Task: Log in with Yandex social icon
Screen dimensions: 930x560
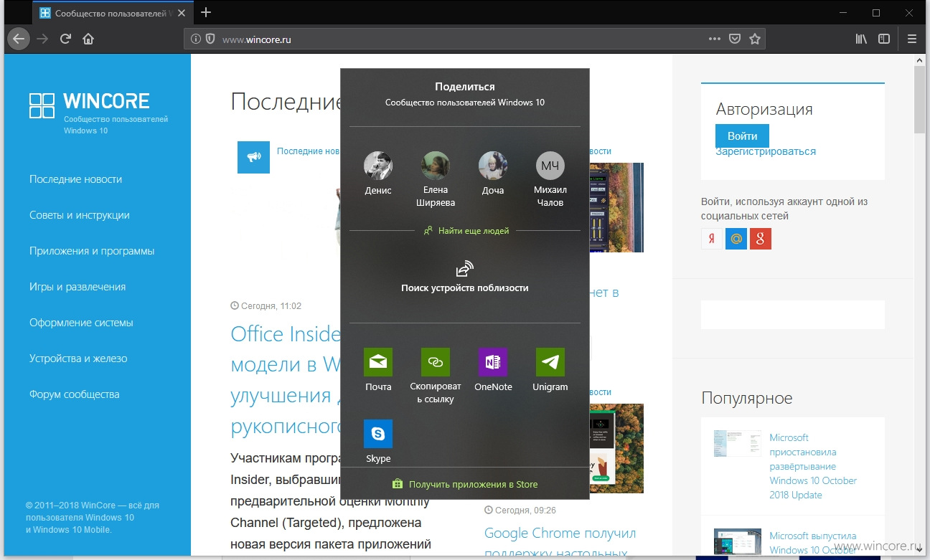Action: click(x=712, y=239)
